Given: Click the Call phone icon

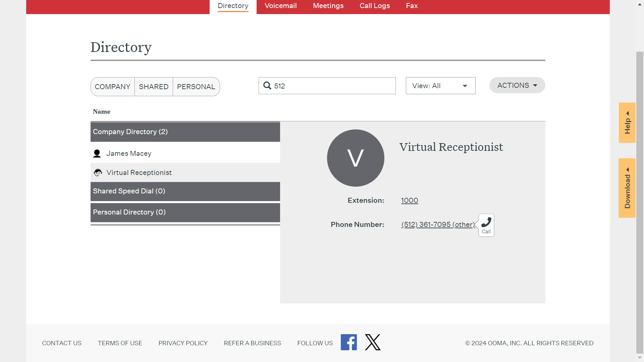Looking at the screenshot, I should click(486, 221).
